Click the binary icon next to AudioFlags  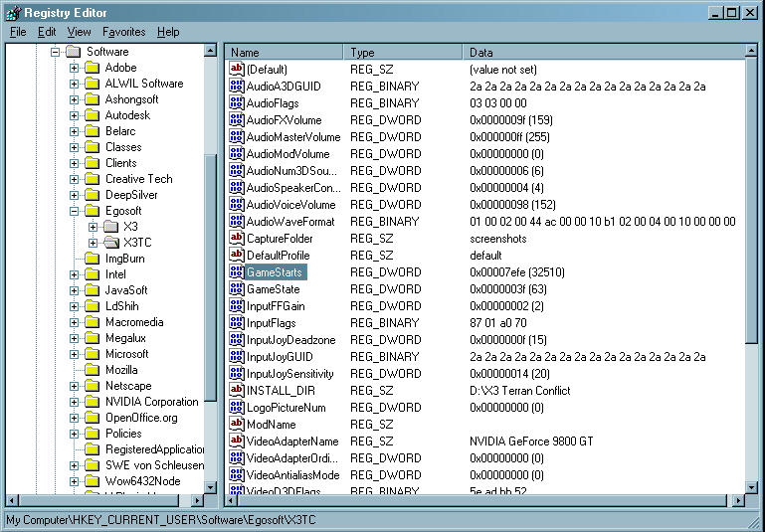[237, 102]
